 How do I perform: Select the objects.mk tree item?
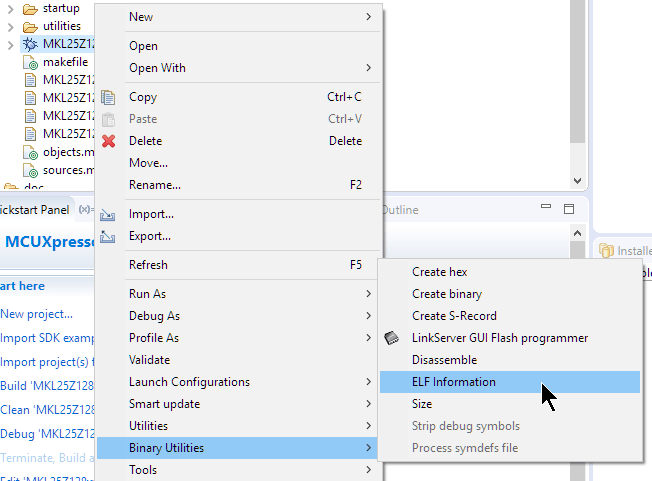(x=69, y=153)
